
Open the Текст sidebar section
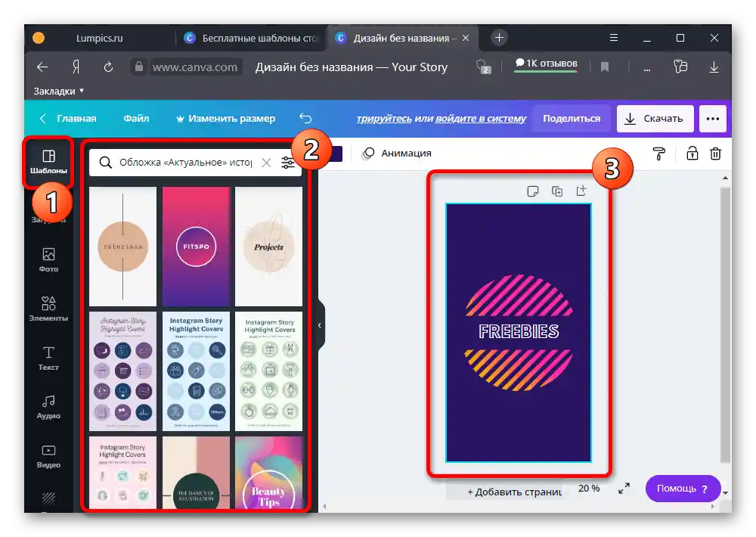(x=48, y=358)
